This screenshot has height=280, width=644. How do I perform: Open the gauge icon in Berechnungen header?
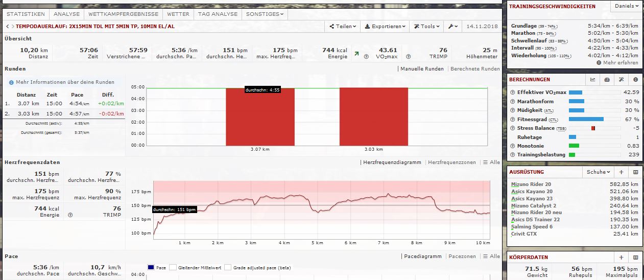pos(607,80)
